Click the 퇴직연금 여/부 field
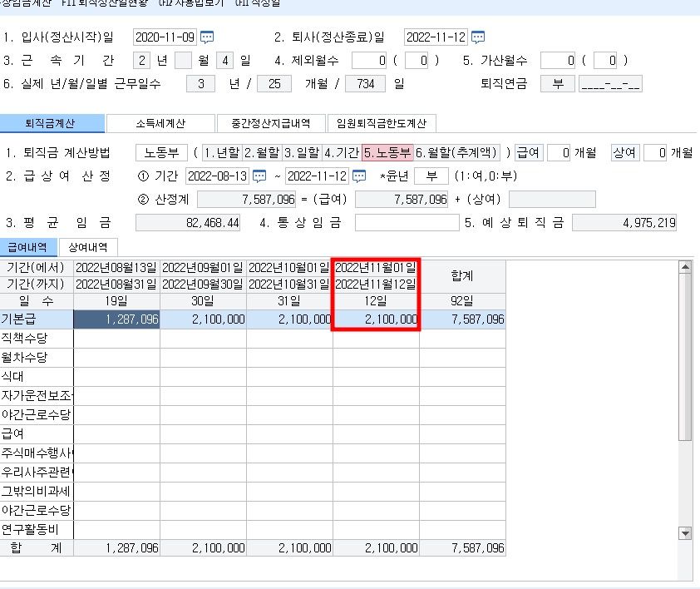Image resolution: width=700 pixels, height=589 pixels. (557, 84)
